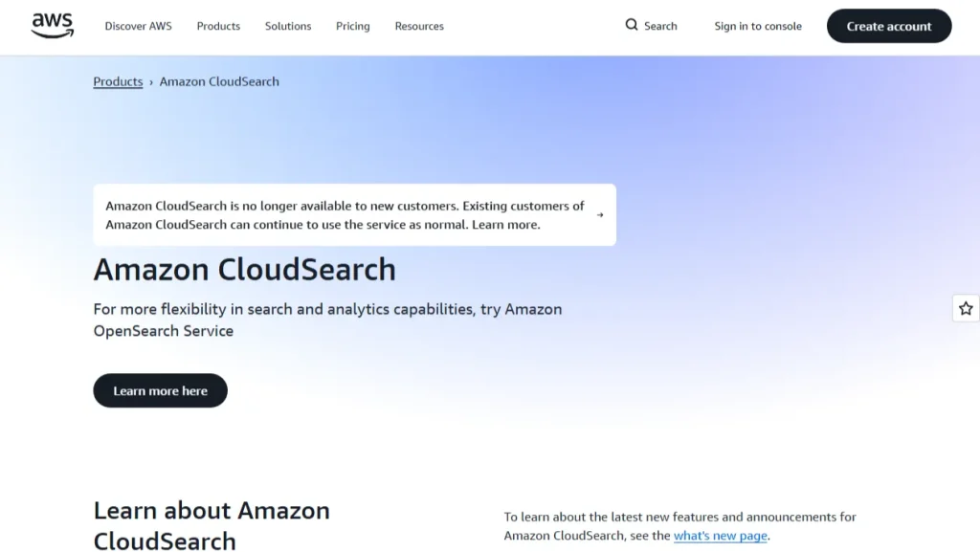Screen dimensions: 980x552
Task: Open the what's new page link
Action: pyautogui.click(x=720, y=536)
